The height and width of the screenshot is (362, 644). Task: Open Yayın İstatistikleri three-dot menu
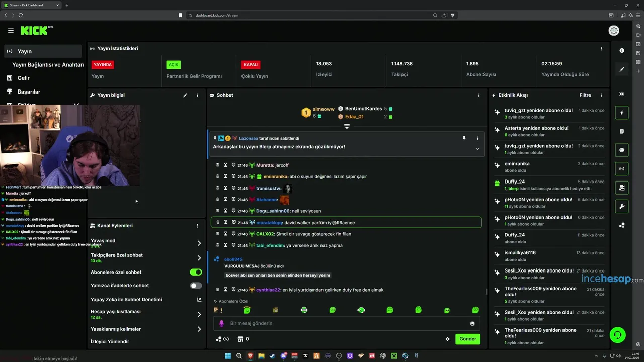(x=602, y=49)
